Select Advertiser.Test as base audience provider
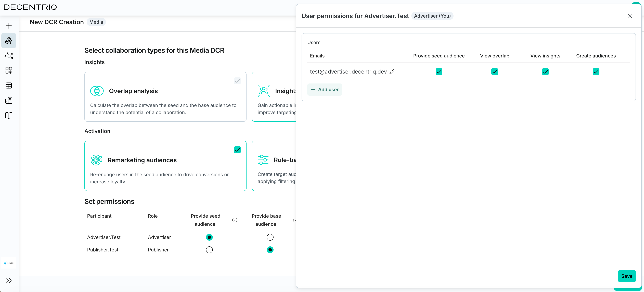644x292 pixels. point(270,237)
